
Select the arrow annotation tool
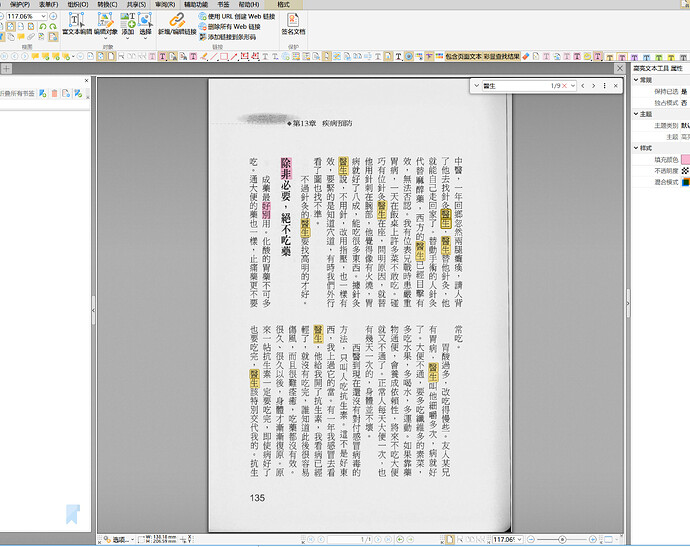[234, 56]
